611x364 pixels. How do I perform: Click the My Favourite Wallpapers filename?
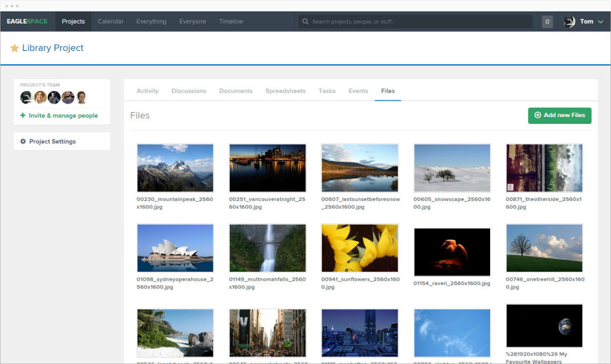[x=536, y=358]
